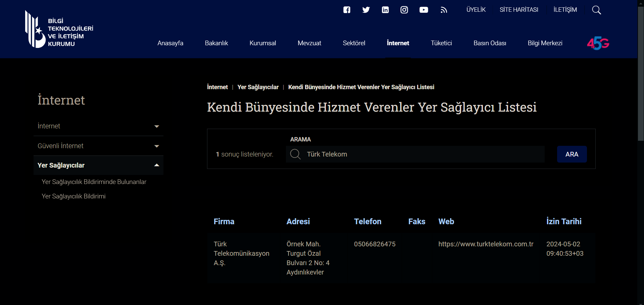644x305 pixels.
Task: Click the Türk Telekom search input field
Action: (x=415, y=154)
